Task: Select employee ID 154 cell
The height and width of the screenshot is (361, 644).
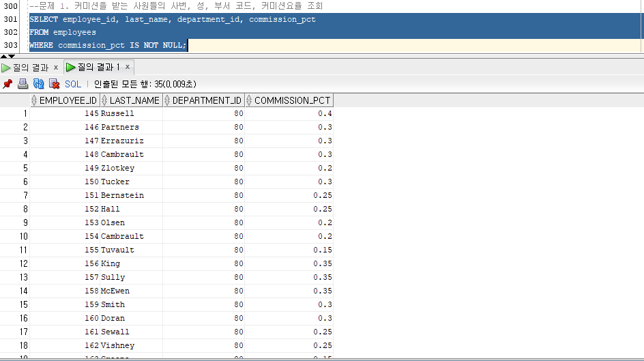Action: point(65,236)
